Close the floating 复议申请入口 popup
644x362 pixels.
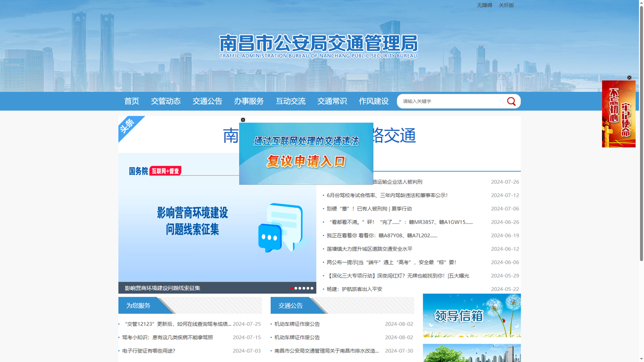tap(243, 120)
